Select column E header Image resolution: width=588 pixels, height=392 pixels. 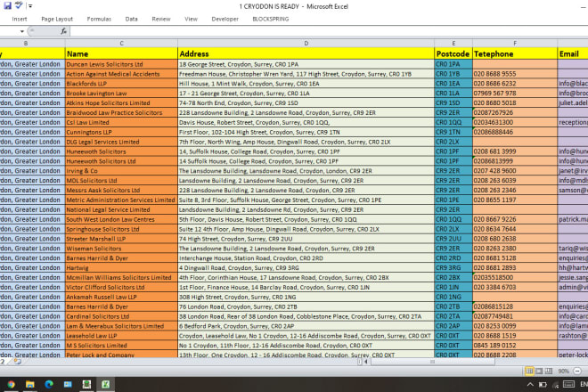pyautogui.click(x=453, y=43)
